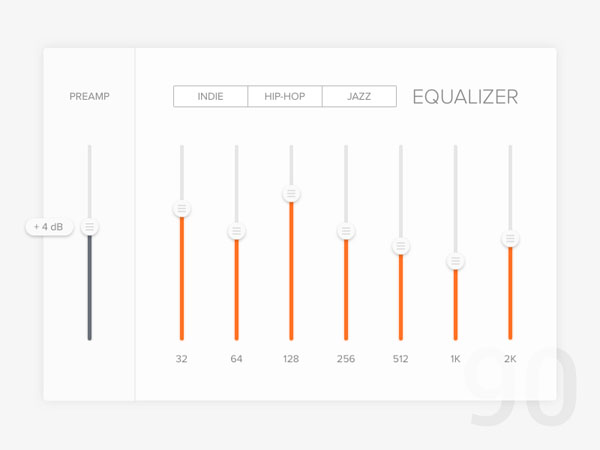Click the +4 dB value tooltip
Screen dimensions: 600x450
pos(49,227)
